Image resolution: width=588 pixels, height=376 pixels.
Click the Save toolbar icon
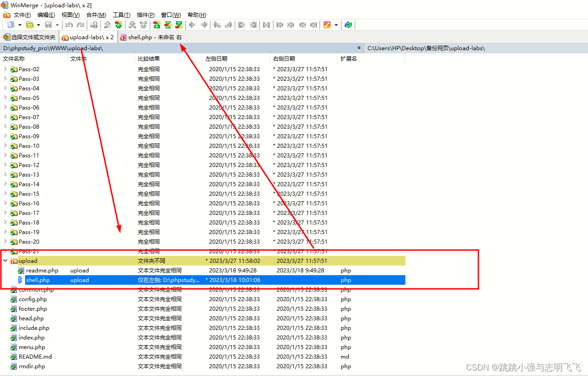pos(48,25)
